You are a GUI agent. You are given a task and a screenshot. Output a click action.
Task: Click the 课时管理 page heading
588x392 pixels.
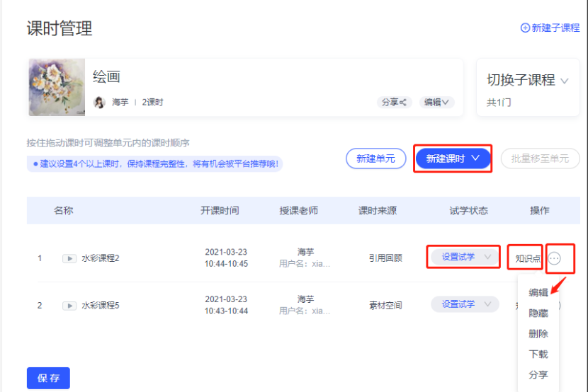pos(60,28)
